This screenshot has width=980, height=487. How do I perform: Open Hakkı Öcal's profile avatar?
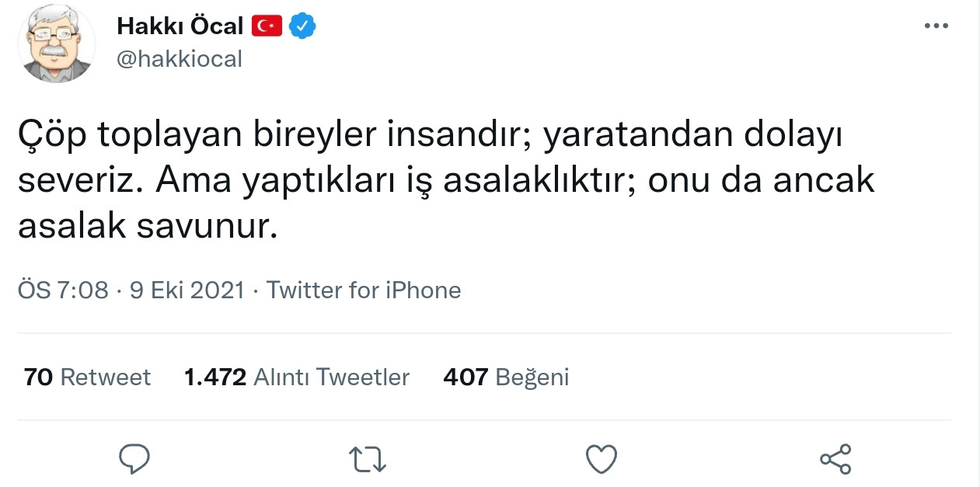56,43
